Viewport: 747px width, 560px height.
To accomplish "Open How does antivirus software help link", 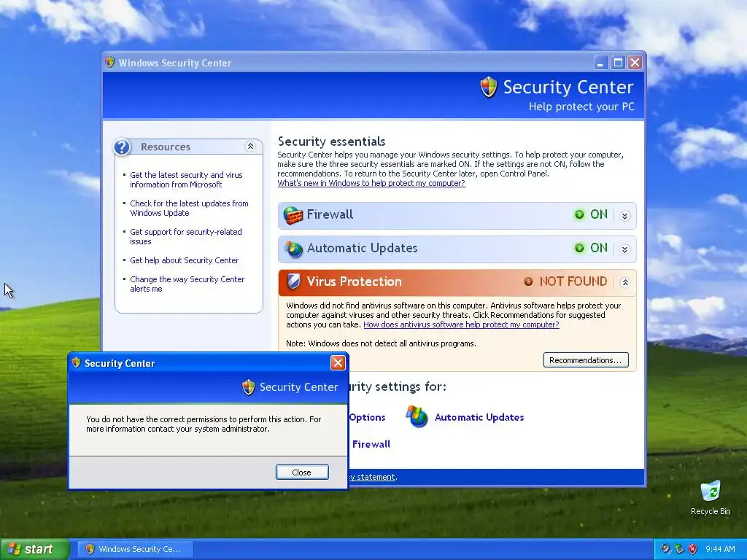I will pos(461,324).
